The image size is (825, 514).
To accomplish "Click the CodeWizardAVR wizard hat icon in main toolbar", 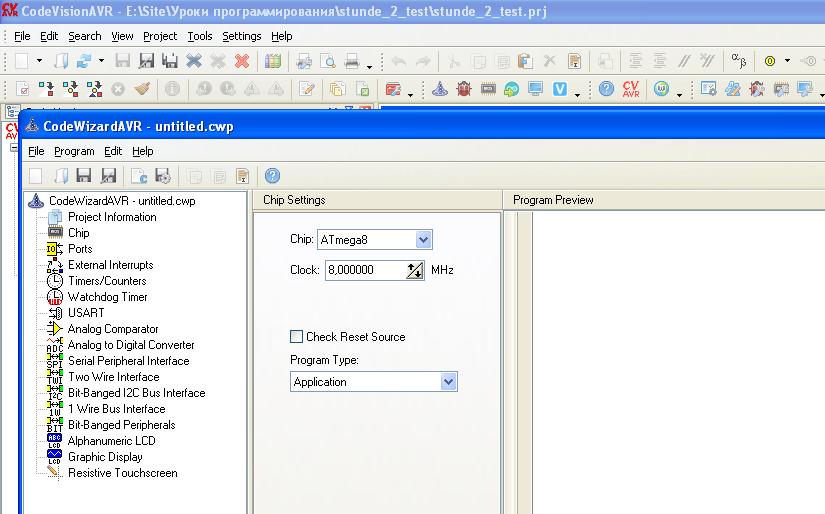I will [440, 89].
